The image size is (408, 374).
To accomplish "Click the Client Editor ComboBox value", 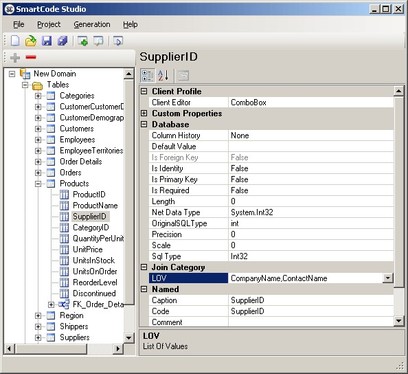I will point(311,102).
